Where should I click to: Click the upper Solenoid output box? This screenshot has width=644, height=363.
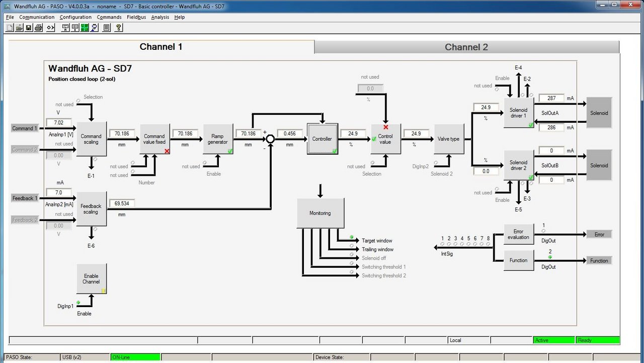pos(599,113)
